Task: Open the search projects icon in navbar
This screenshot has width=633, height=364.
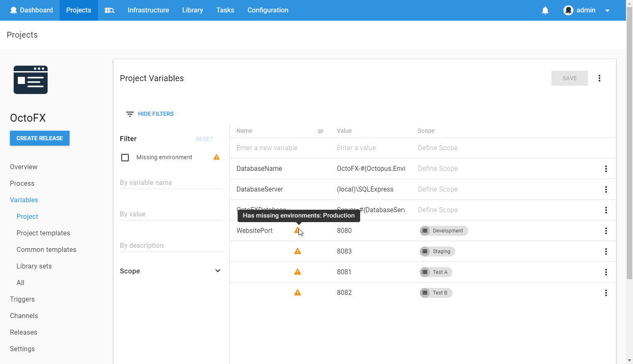Action: tap(109, 10)
